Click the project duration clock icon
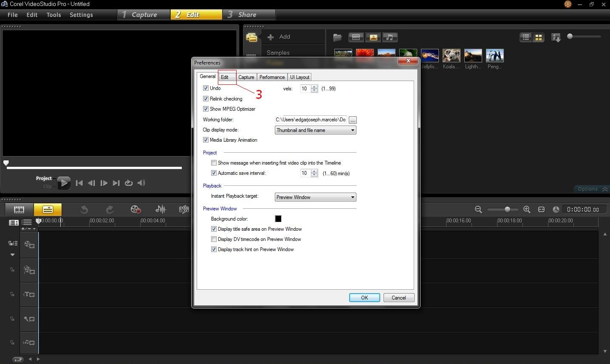Viewport: 610px width, 364px height. coord(556,209)
